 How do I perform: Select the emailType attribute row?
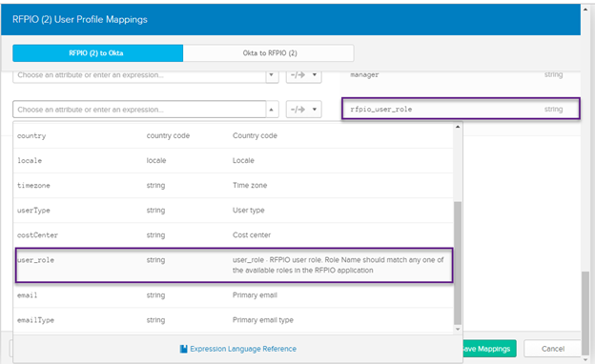[x=234, y=320]
